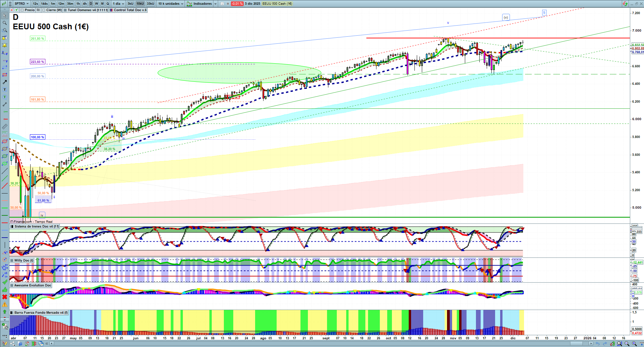Select the area zoom tool with dashed box
Screen dimensions: 644x347
tap(5, 30)
